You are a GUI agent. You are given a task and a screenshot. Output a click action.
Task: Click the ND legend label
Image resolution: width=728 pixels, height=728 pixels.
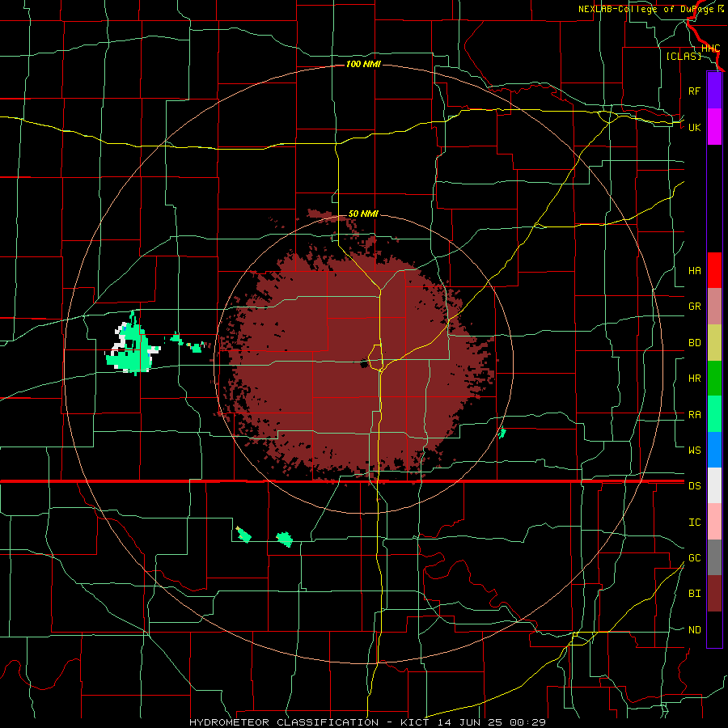pyautogui.click(x=694, y=630)
